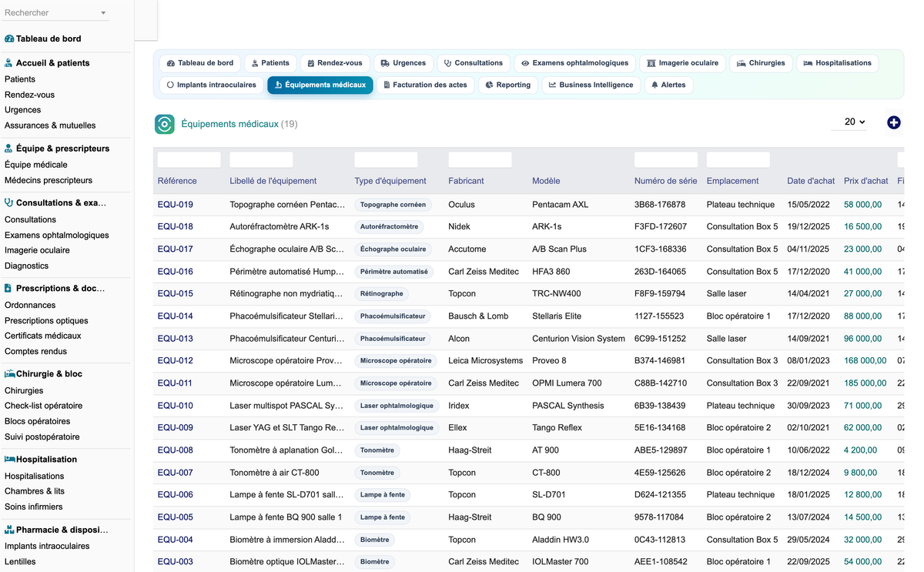Sort by Date d'achat column header
Image resolution: width=924 pixels, height=572 pixels.
811,181
